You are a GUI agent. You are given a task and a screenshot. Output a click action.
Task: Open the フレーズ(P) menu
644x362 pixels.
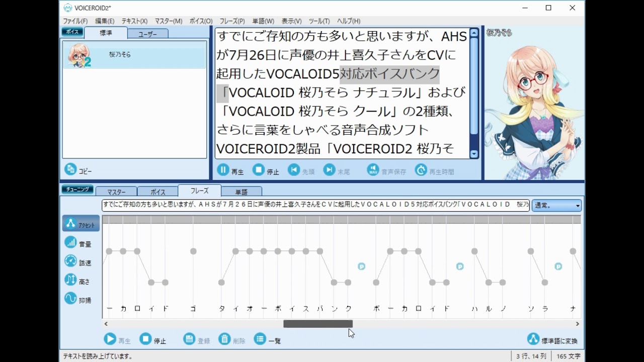pyautogui.click(x=232, y=21)
